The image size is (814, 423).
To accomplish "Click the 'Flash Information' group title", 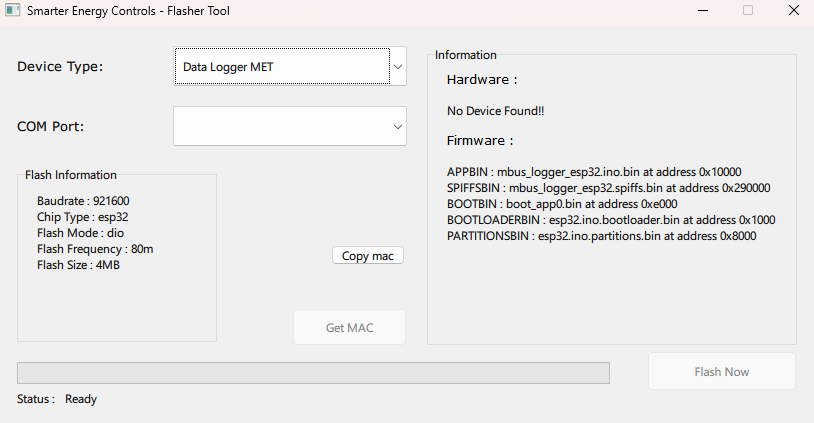I will (71, 175).
